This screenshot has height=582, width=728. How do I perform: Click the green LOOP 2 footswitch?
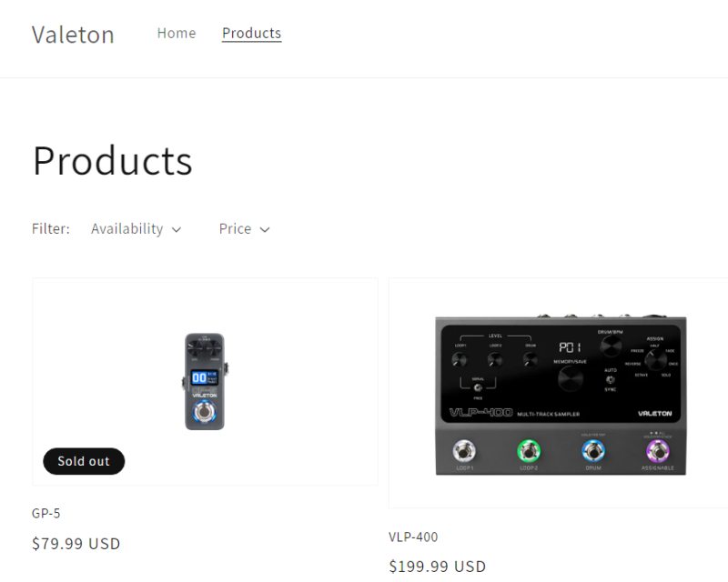[529, 451]
